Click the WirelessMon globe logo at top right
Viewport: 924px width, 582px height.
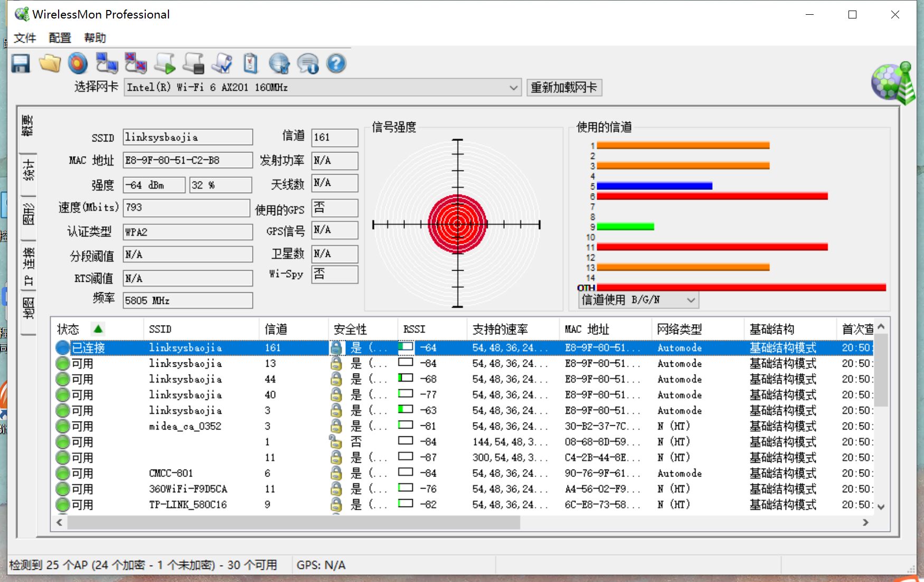893,82
